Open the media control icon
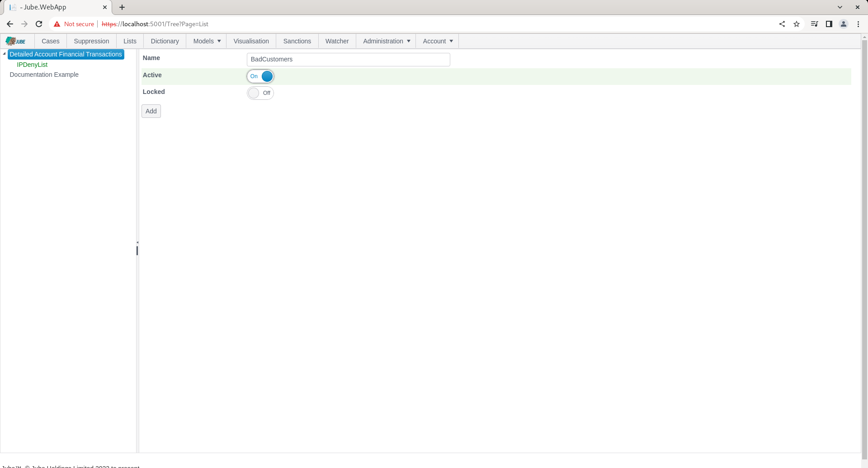 coord(814,24)
